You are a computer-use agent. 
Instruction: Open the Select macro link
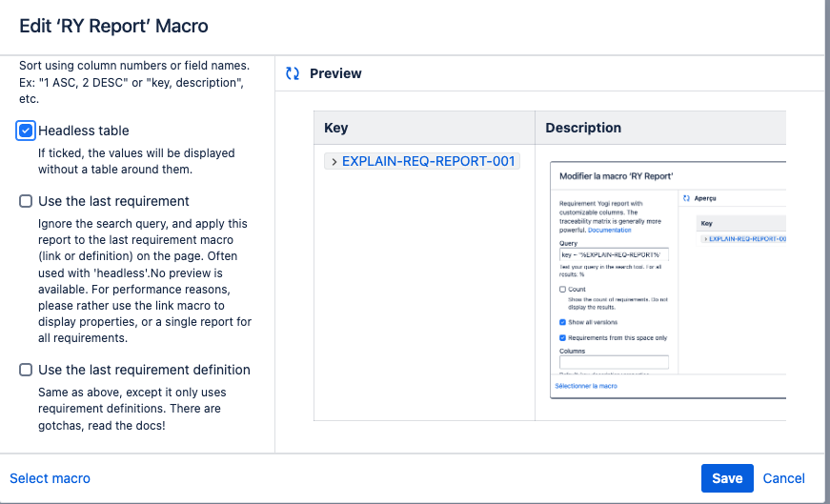(x=50, y=478)
